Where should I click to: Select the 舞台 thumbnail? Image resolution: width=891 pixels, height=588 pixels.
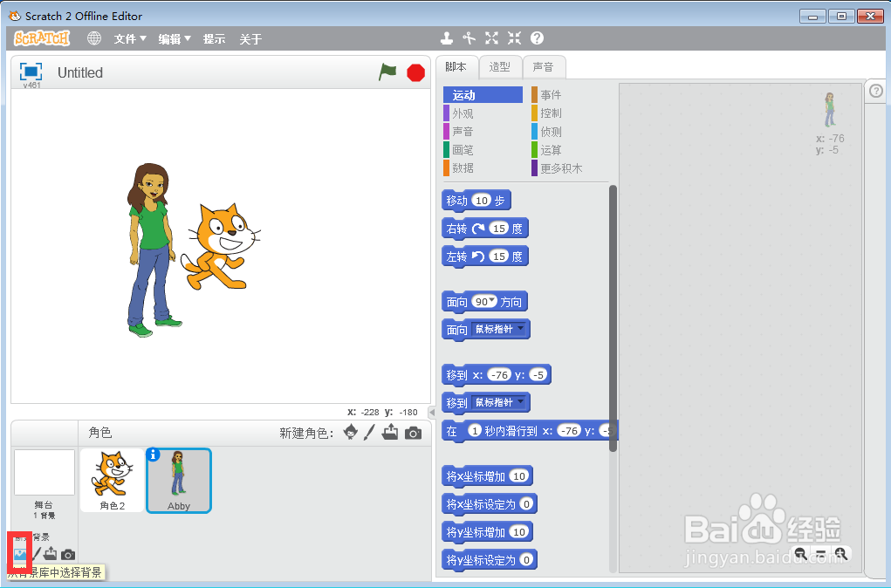coord(45,473)
